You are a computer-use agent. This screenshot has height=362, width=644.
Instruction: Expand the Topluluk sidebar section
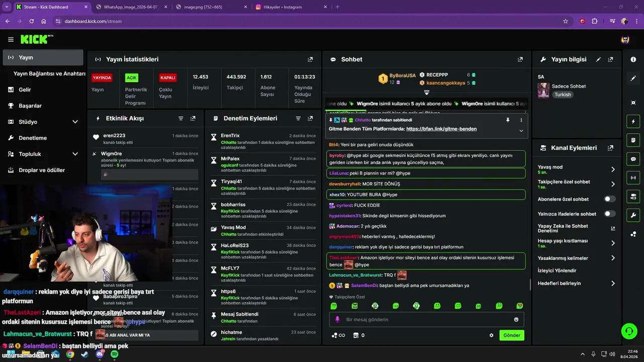75,154
